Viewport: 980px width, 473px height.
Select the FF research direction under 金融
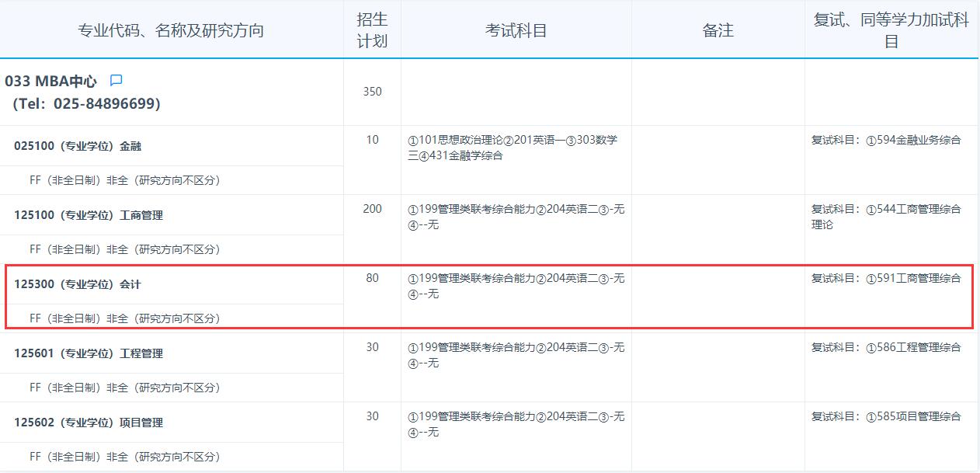pyautogui.click(x=124, y=180)
